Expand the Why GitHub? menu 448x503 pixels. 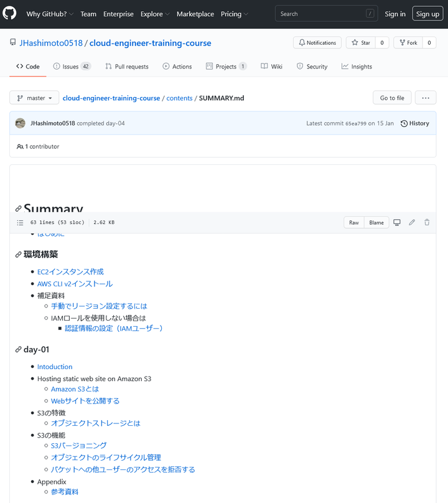[50, 14]
